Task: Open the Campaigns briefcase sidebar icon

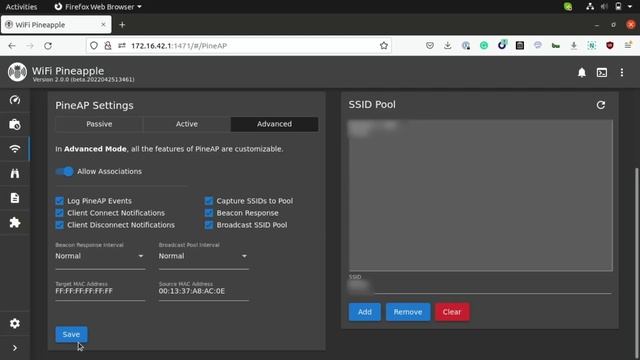Action: 15,124
